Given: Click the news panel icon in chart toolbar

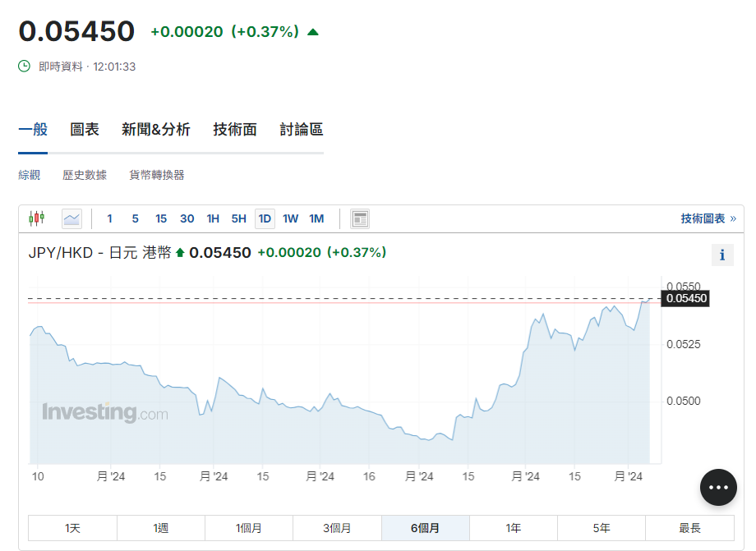Looking at the screenshot, I should coord(360,218).
